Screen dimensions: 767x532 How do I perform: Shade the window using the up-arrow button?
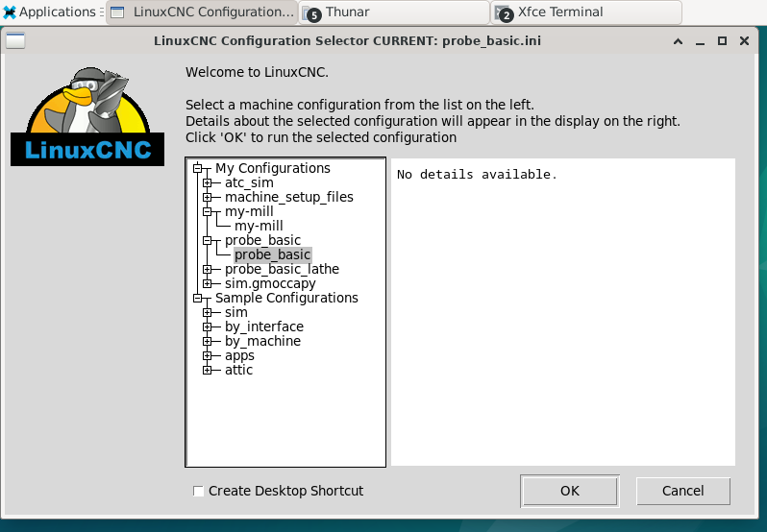pos(678,41)
